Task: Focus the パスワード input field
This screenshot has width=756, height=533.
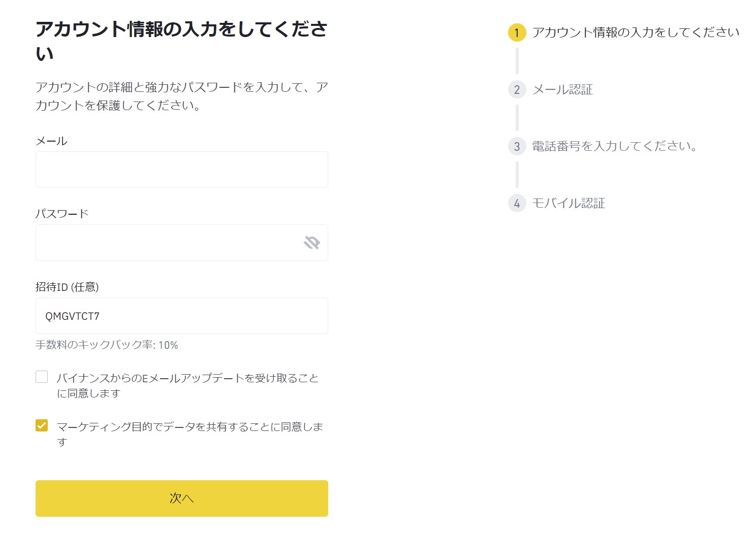Action: 168,243
